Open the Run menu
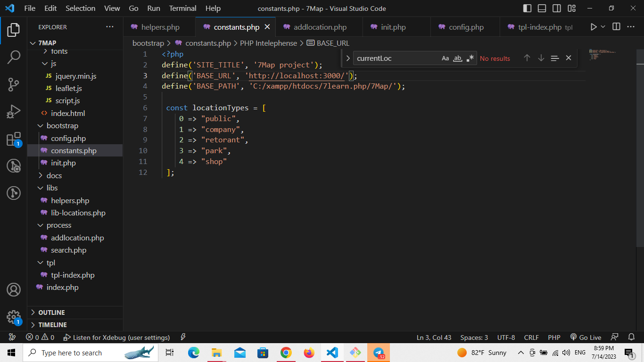This screenshot has height=362, width=644. pyautogui.click(x=154, y=8)
